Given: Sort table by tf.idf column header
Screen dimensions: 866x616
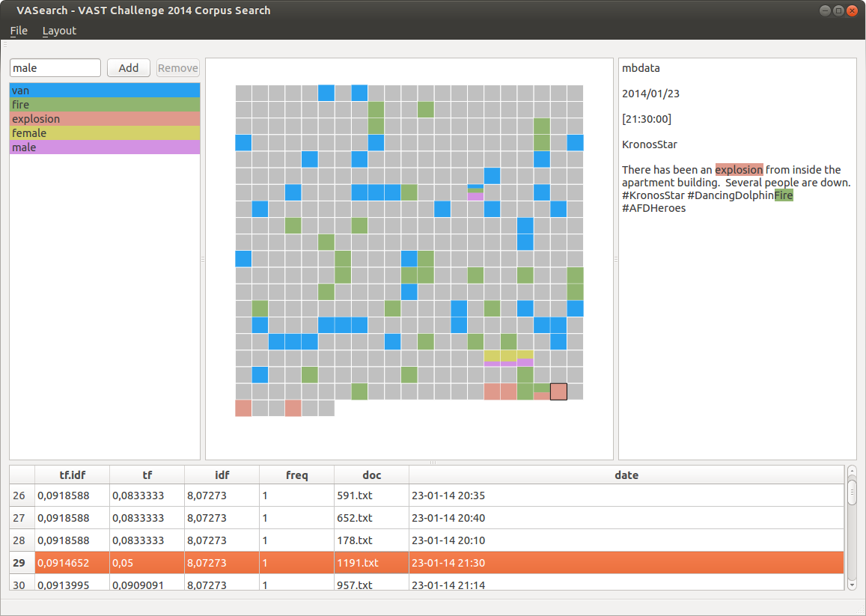Looking at the screenshot, I should [x=73, y=475].
